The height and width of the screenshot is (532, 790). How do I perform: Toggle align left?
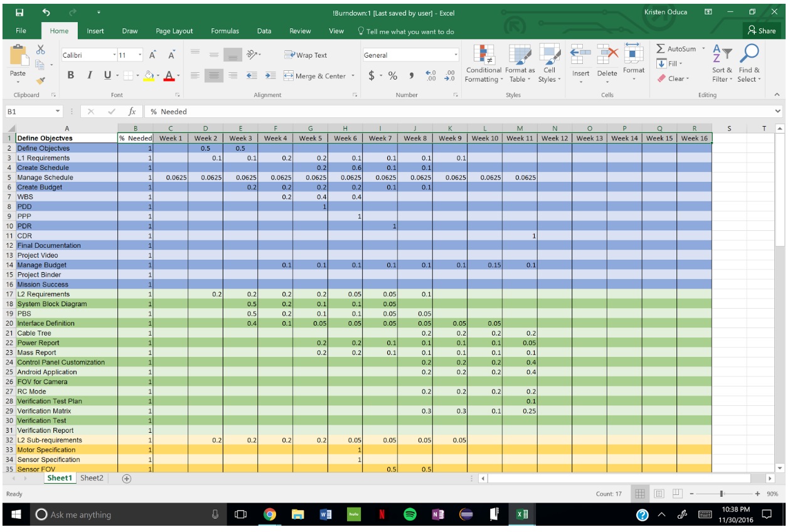pos(195,75)
